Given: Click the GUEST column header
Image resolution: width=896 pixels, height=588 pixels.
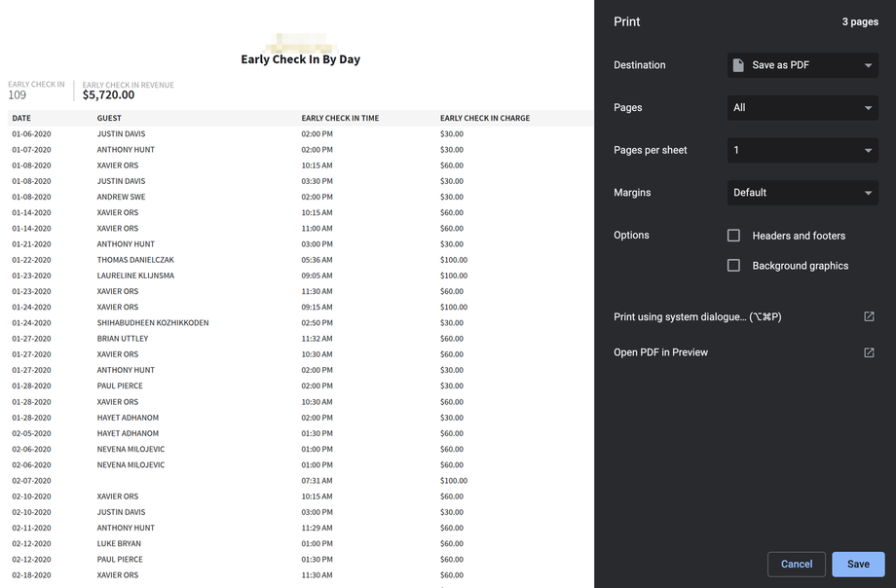Looking at the screenshot, I should tap(109, 119).
